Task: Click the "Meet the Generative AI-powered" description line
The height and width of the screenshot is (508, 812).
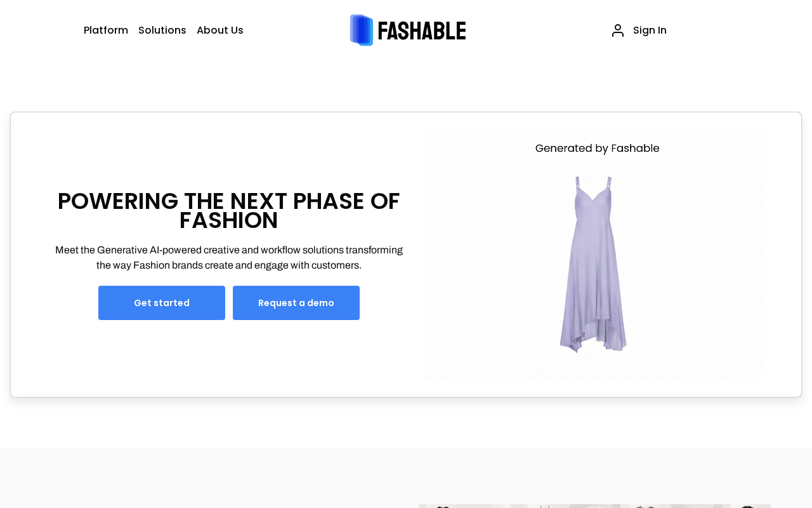Action: [x=228, y=250]
